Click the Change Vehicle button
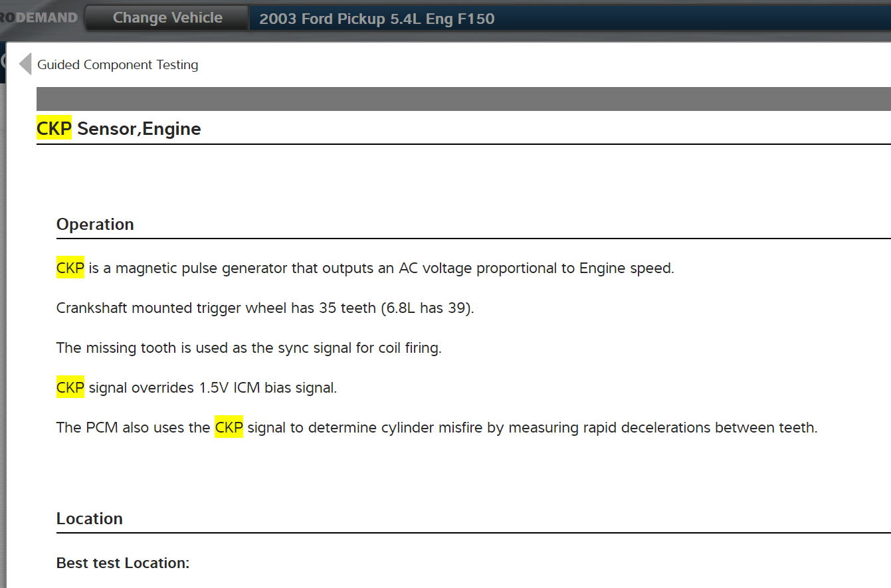Viewport: 891px width, 588px height. click(x=167, y=18)
